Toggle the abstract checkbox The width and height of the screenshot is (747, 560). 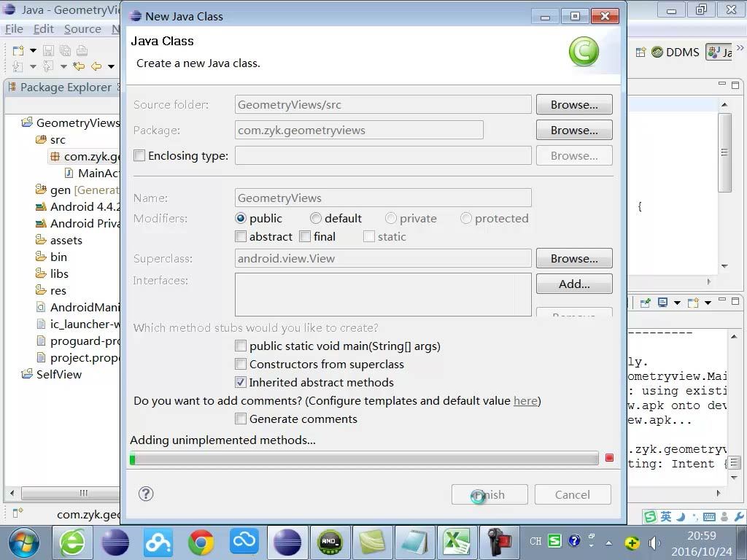241,236
